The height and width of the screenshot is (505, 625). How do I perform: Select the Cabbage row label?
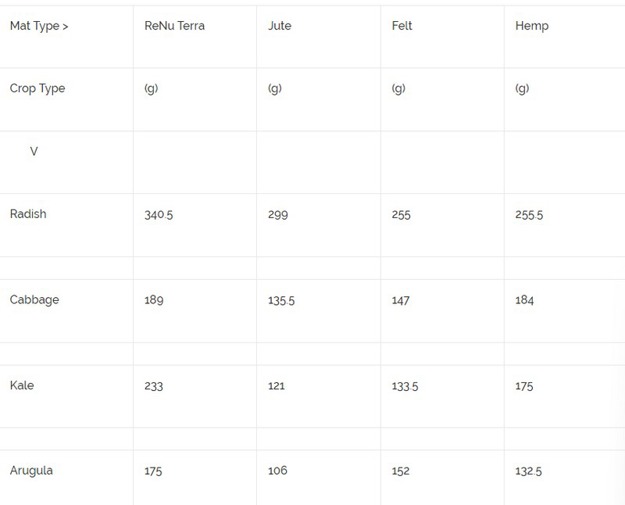pos(34,300)
